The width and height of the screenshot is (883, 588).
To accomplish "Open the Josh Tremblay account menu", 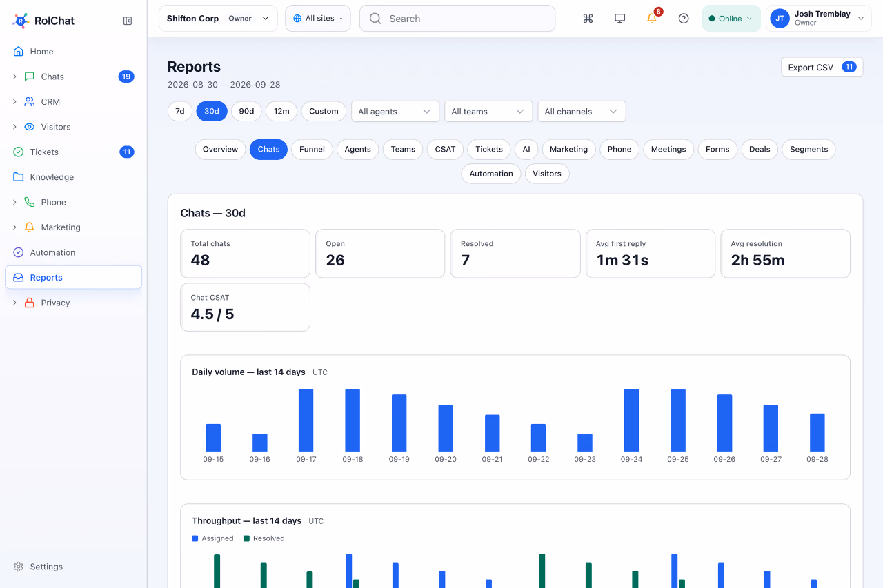I will pos(817,19).
